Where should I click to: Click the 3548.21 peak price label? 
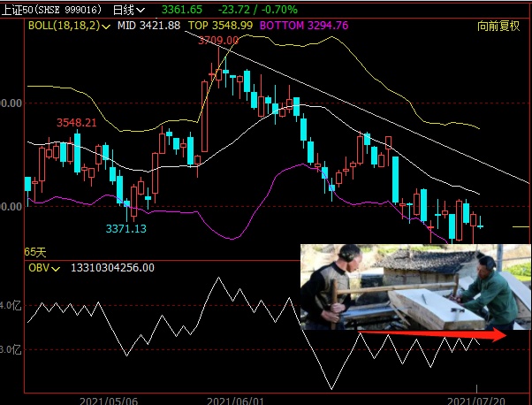click(x=77, y=123)
